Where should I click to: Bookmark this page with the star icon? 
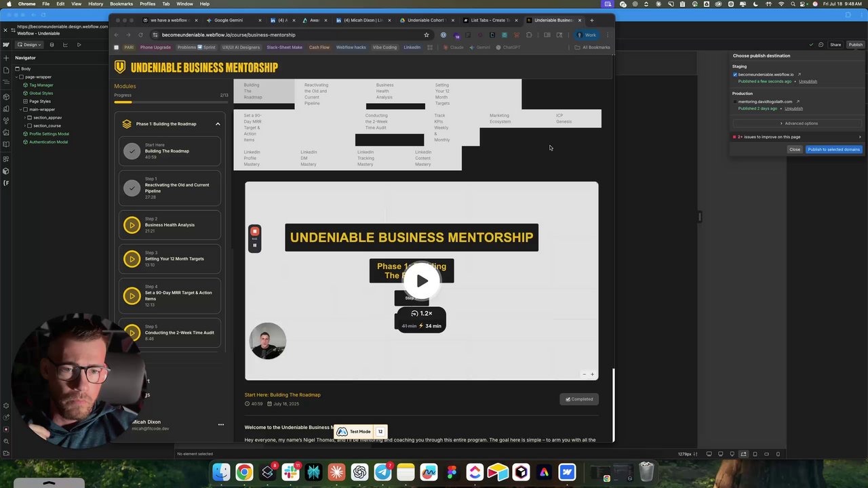(427, 35)
